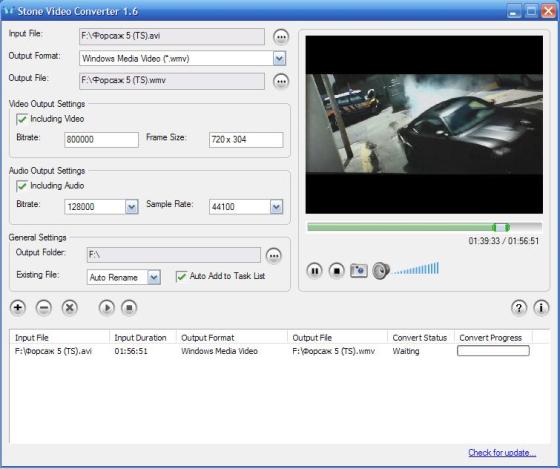
Task: Take a snapshot of the preview
Action: pos(359,270)
